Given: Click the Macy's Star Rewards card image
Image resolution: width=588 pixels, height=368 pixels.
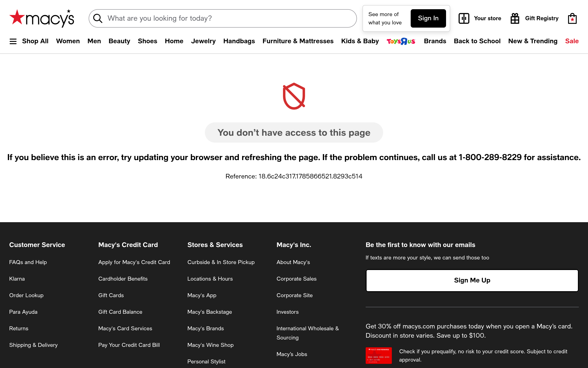Looking at the screenshot, I should point(379,355).
